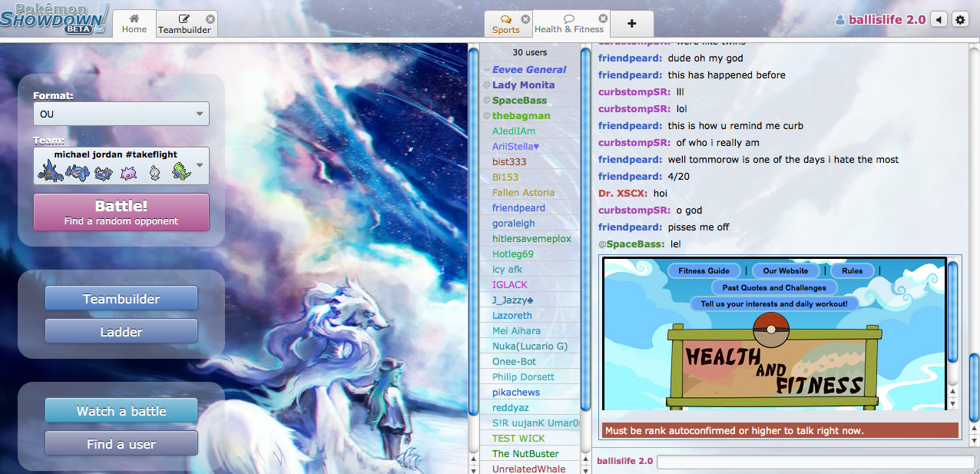Select user AriiStella
980x474 pixels.
530,147
